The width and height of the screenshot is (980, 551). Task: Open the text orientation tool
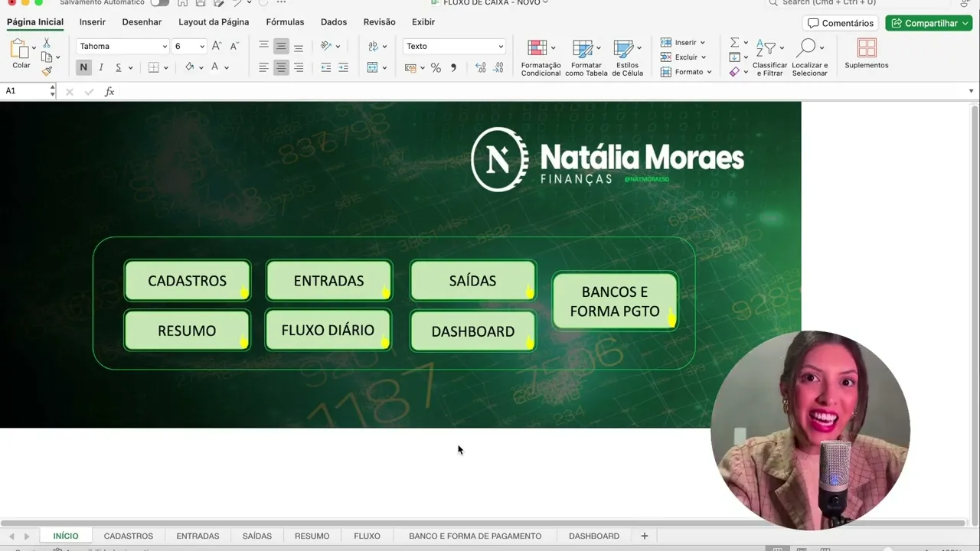[326, 46]
